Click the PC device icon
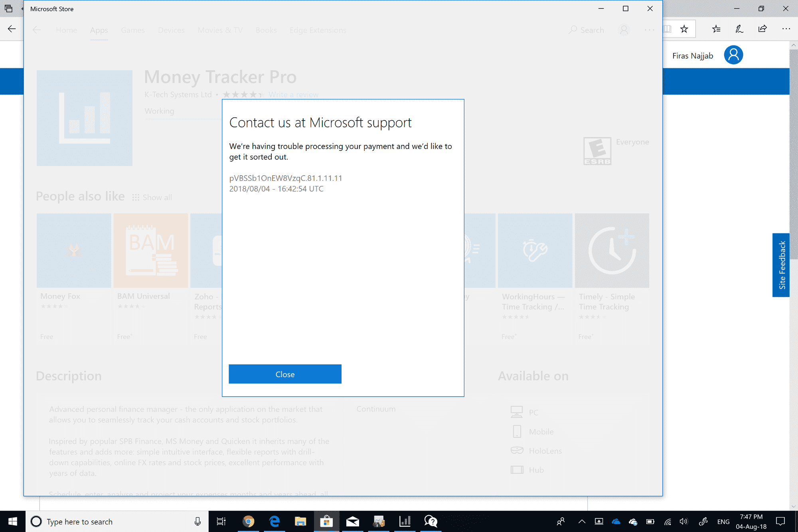The width and height of the screenshot is (798, 532). 517,412
